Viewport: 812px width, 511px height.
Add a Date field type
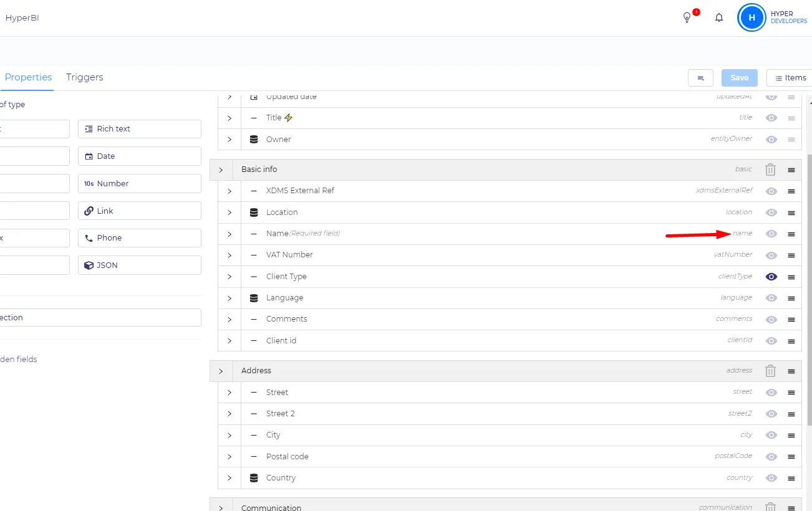pyautogui.click(x=140, y=156)
